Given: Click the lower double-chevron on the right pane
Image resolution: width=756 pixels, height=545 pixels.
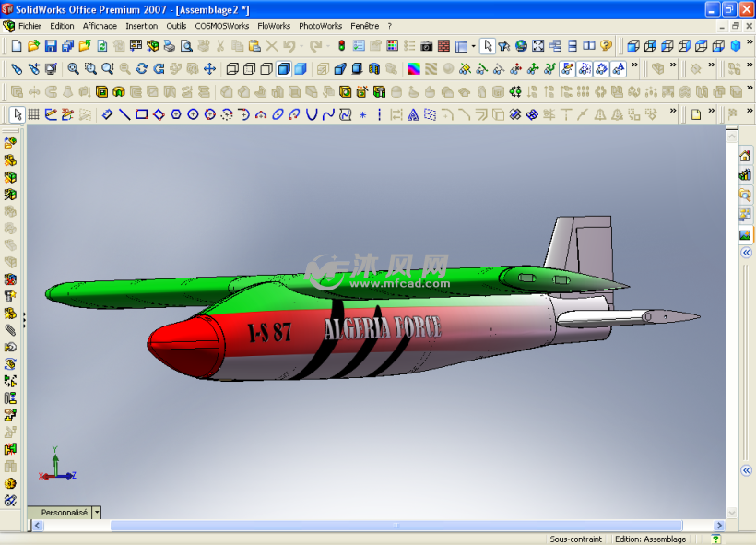Looking at the screenshot, I should 747,470.
